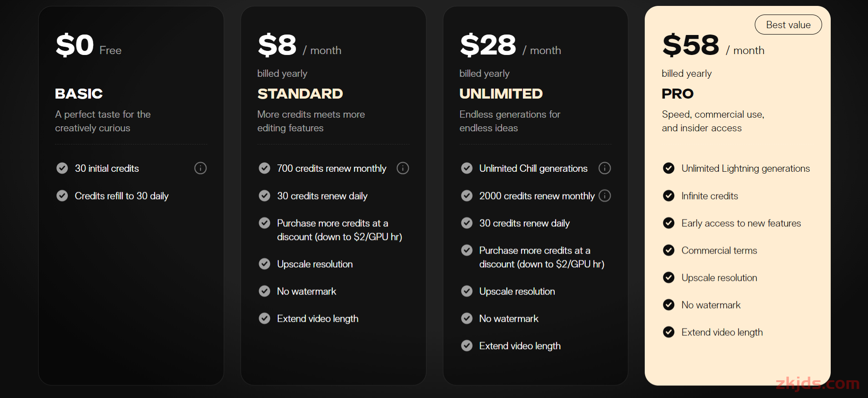Click the $0 Free price text
868x398 pixels.
(89, 45)
